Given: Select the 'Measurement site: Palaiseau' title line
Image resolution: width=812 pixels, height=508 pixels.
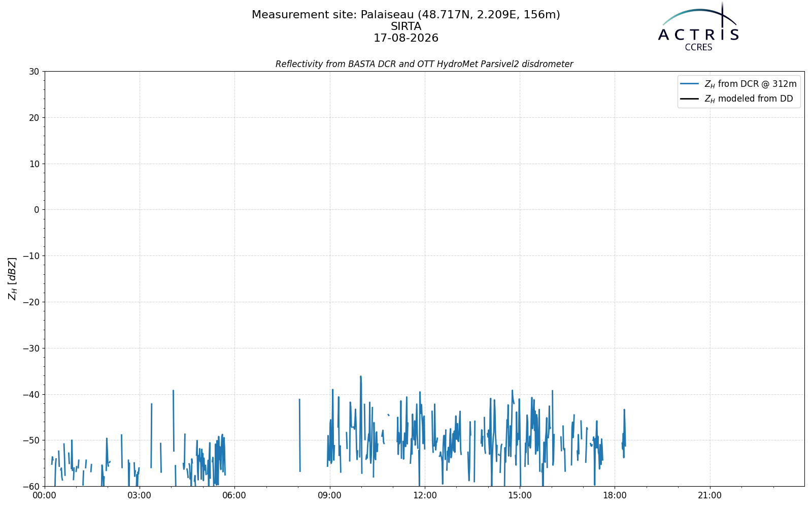Looking at the screenshot, I should (x=406, y=15).
